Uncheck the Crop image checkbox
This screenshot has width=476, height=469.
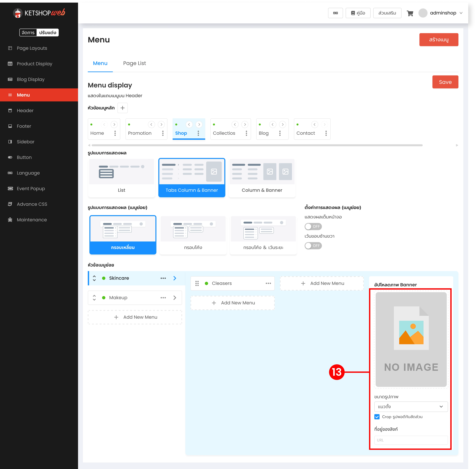click(x=377, y=417)
